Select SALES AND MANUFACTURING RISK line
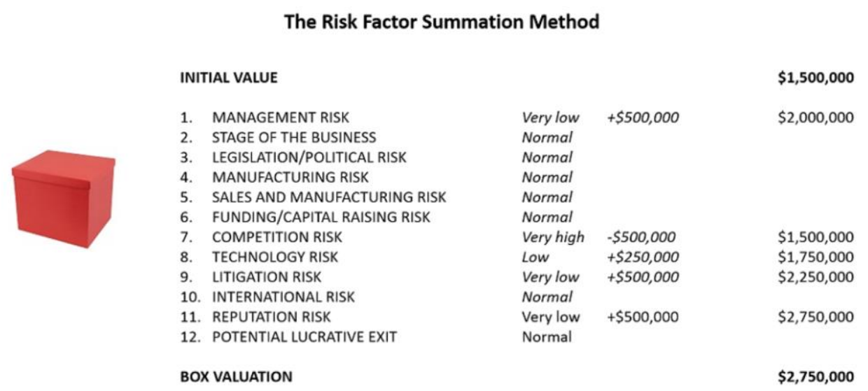Image resolution: width=868 pixels, height=391 pixels. (x=328, y=197)
